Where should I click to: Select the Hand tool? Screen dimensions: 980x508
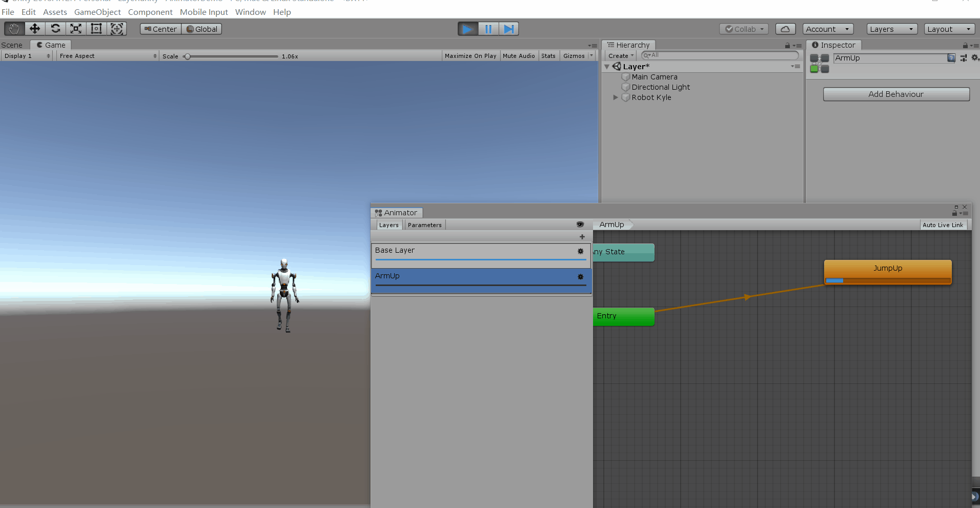pos(14,29)
